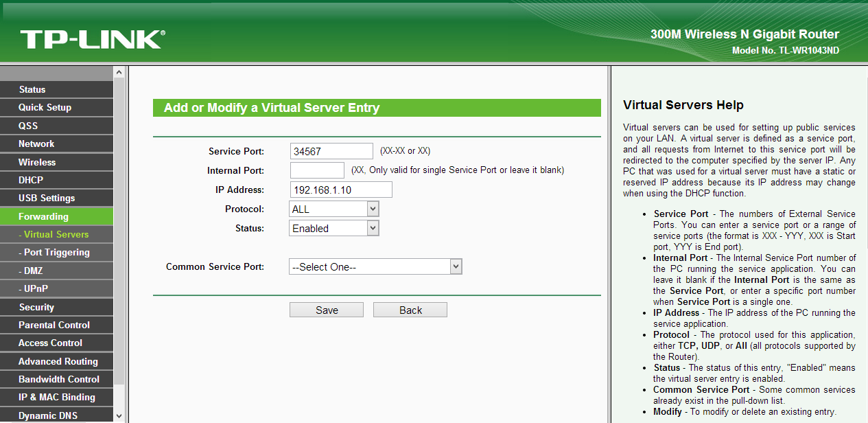
Task: Open the Status dropdown showing Enabled
Action: (334, 228)
